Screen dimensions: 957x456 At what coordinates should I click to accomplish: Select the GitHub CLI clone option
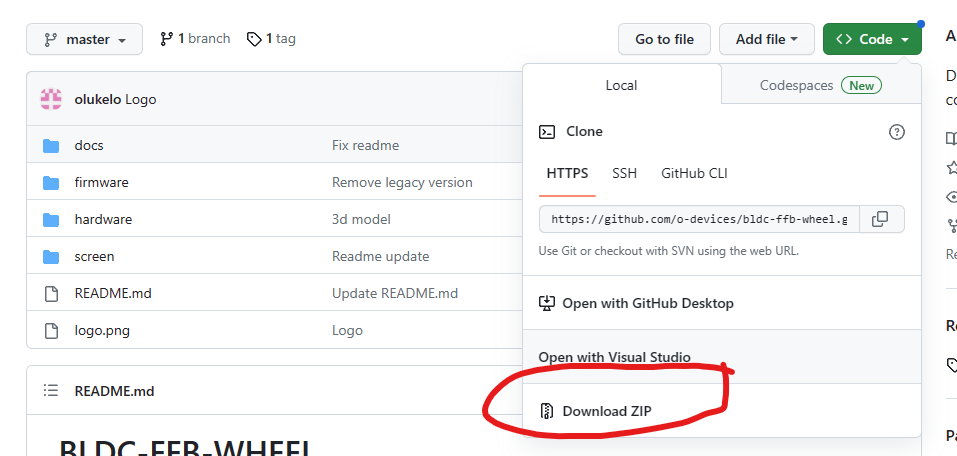pos(694,173)
